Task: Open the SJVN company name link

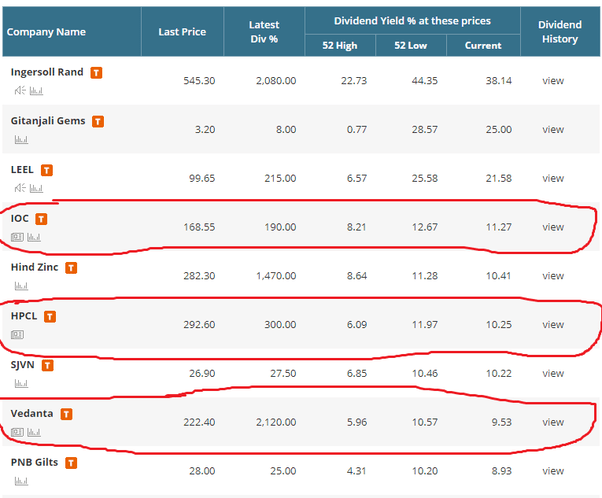Action: 23,365
